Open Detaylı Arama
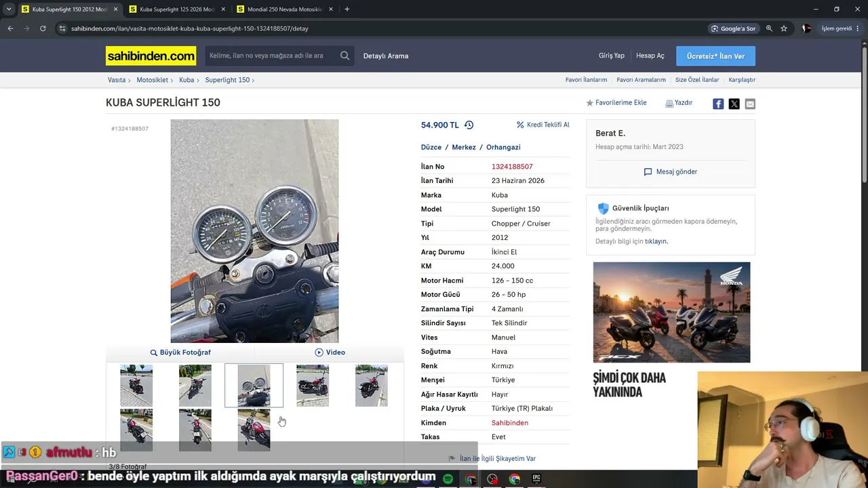Image resolution: width=868 pixels, height=488 pixels. 386,56
